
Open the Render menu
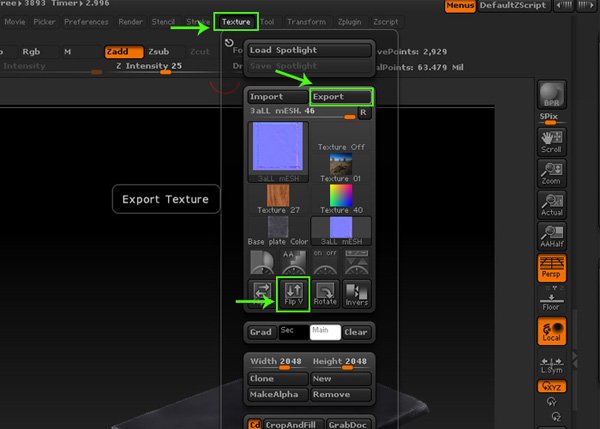(x=130, y=22)
